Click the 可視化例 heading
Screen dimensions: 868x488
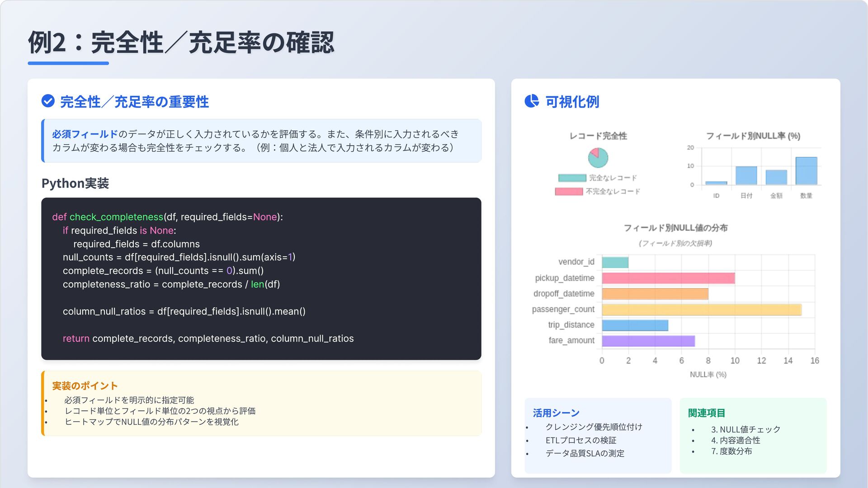pyautogui.click(x=572, y=102)
